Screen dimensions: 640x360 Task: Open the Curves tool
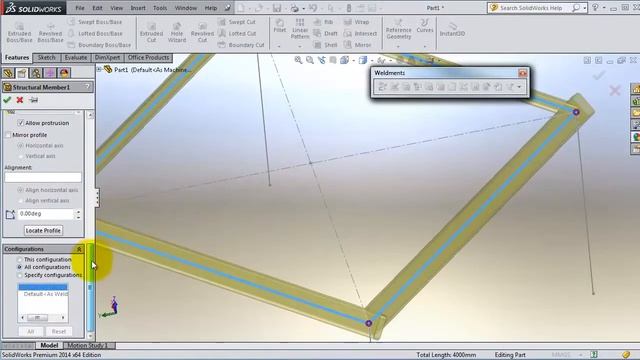pyautogui.click(x=424, y=26)
